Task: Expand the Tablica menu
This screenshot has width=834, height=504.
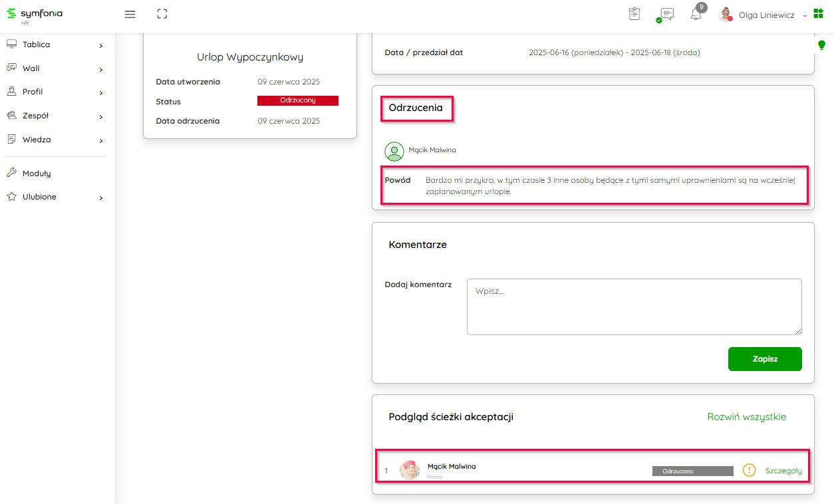Action: pyautogui.click(x=55, y=45)
